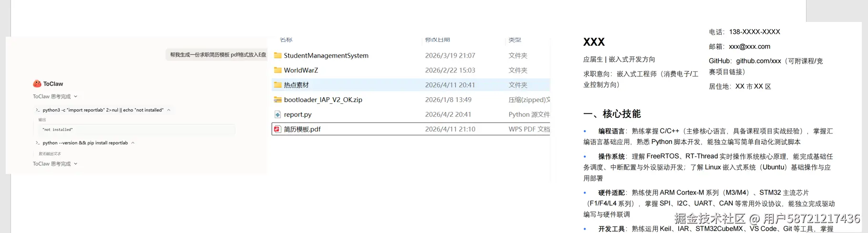Click the ToClaw crab logo icon
The height and width of the screenshot is (233, 868).
[37, 84]
